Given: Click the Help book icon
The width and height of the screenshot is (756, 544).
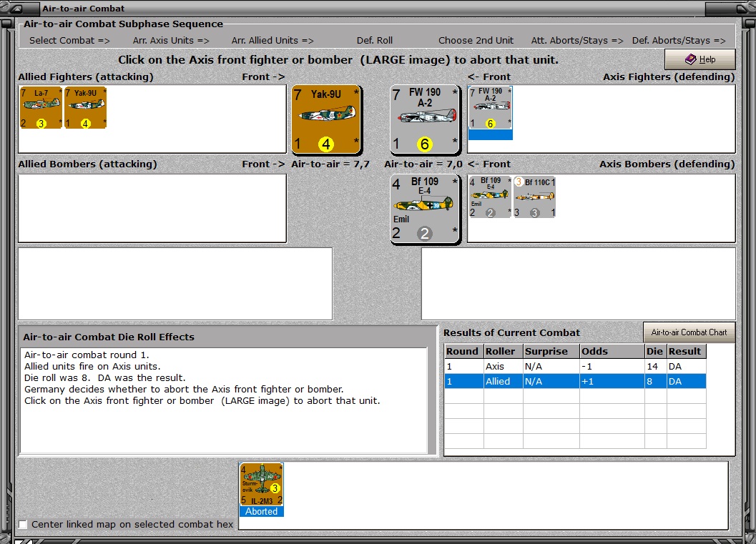Looking at the screenshot, I should pyautogui.click(x=690, y=59).
